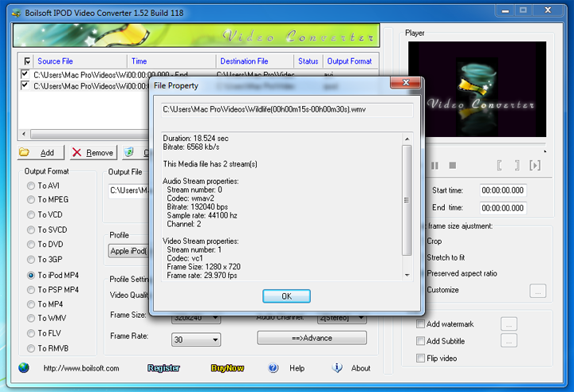The image size is (574, 392).
Task: Open the Audio Channel dropdown
Action: click(x=342, y=319)
